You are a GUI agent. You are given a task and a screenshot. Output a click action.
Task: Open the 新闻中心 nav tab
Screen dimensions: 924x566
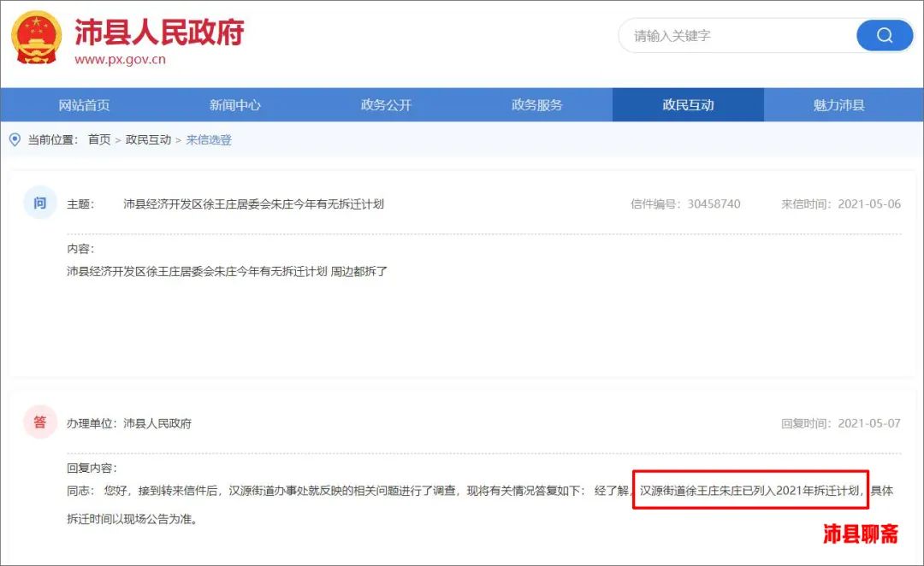[x=235, y=105]
